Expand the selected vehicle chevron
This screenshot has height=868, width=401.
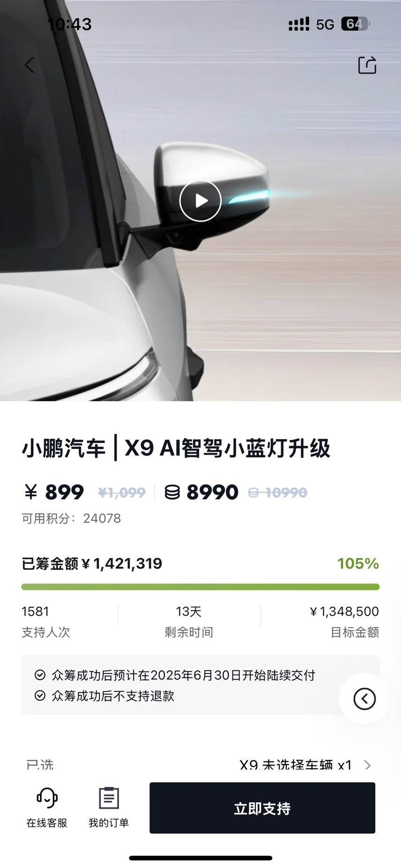coord(368,765)
